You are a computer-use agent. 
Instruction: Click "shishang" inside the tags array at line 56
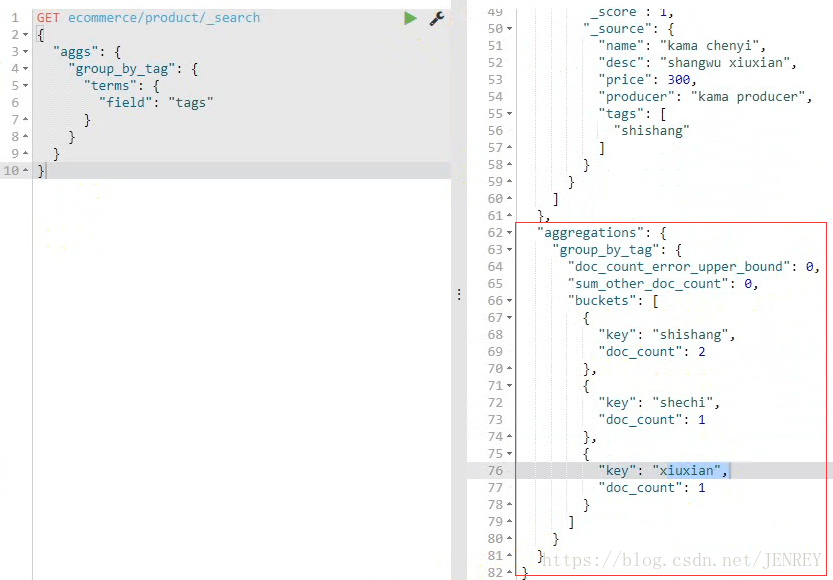coord(652,131)
